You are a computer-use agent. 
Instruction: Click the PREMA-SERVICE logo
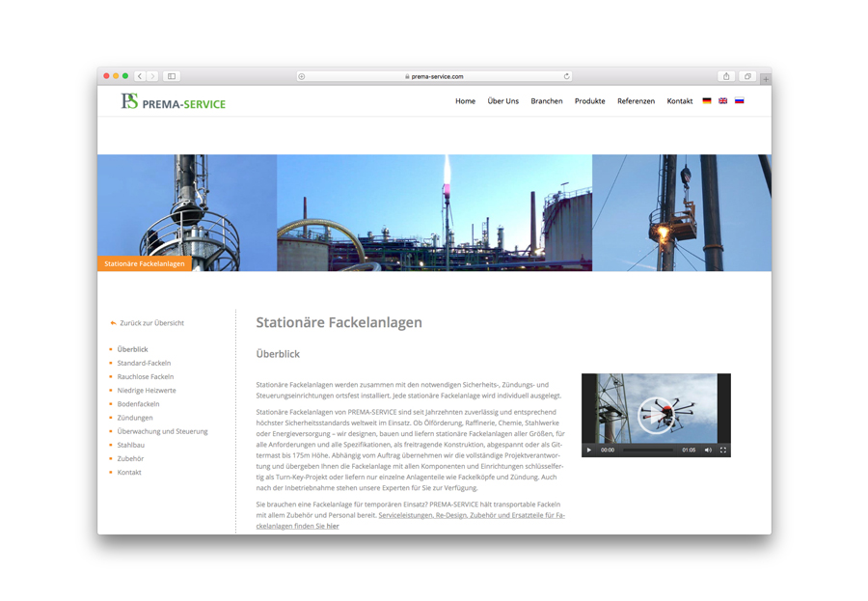tap(174, 101)
